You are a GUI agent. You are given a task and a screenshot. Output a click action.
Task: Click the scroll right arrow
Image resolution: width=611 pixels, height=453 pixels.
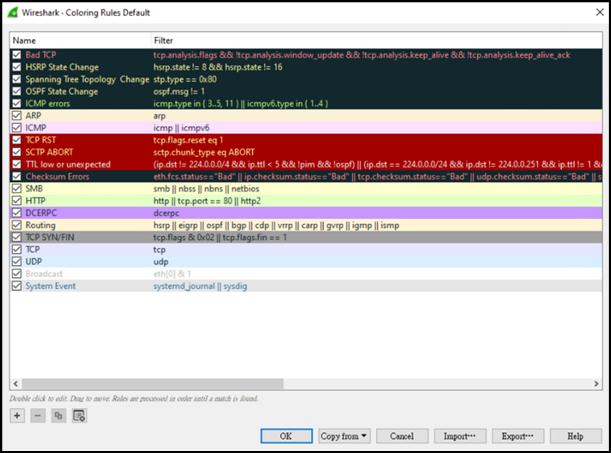pos(596,384)
